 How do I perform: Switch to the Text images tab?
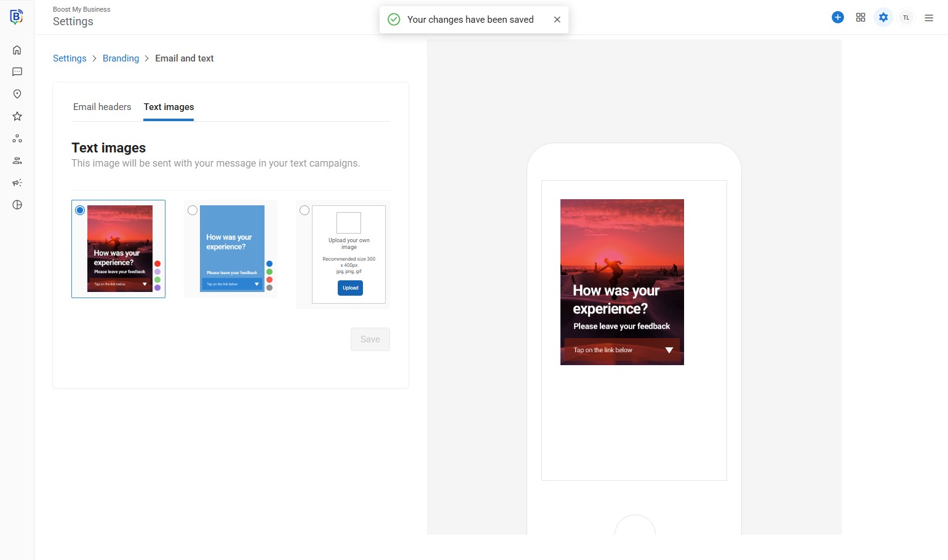click(x=169, y=107)
